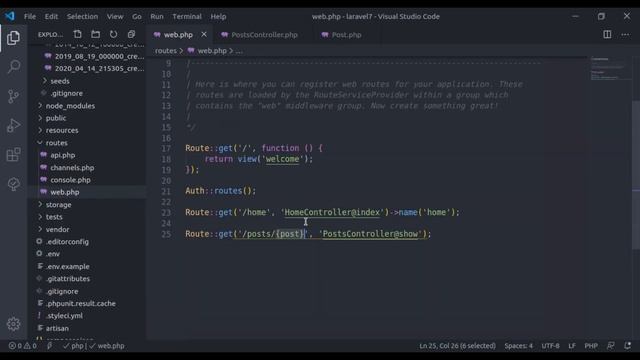Open the Extensions view
This screenshot has height=360, width=640.
click(x=13, y=155)
